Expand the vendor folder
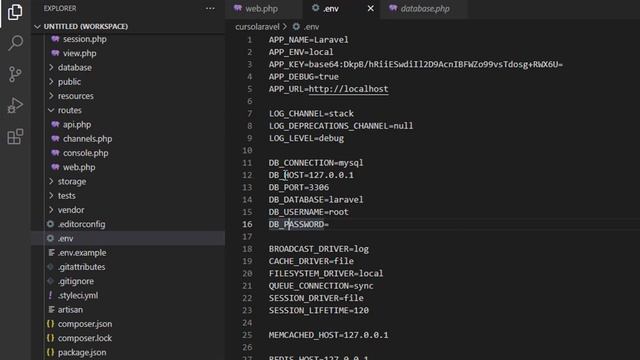The height and width of the screenshot is (360, 640). (x=71, y=210)
